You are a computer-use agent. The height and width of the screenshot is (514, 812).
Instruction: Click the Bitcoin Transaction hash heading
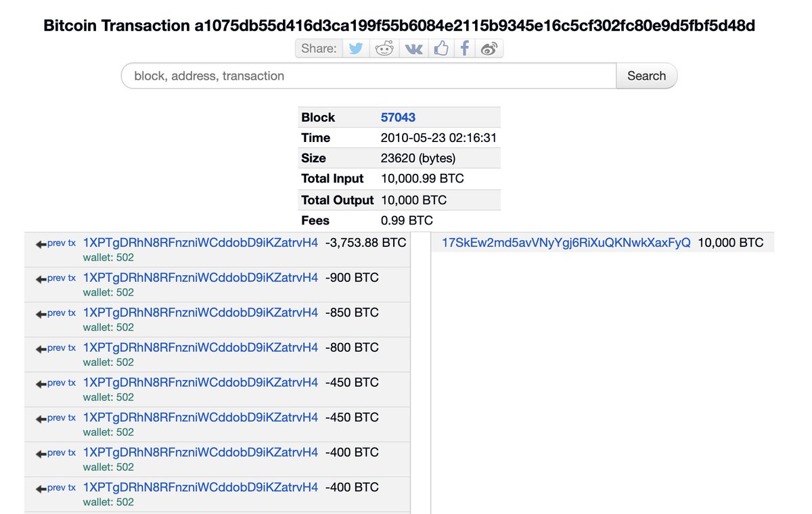(x=399, y=26)
